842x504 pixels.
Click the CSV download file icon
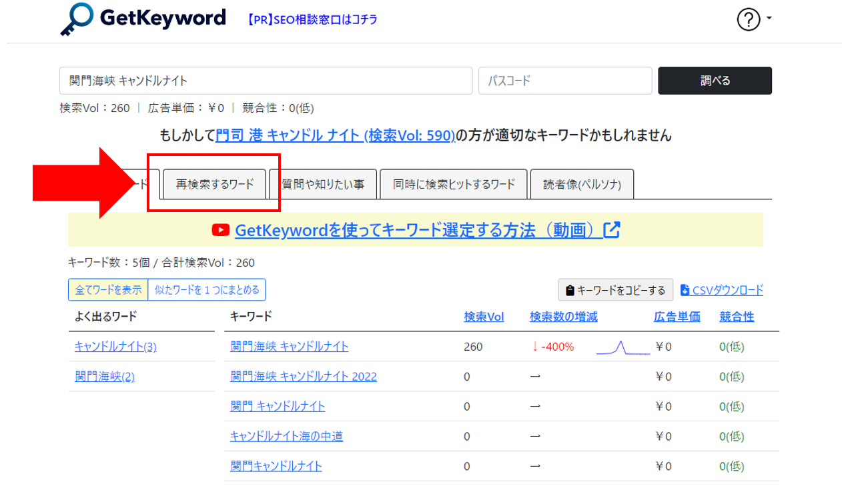coord(685,290)
